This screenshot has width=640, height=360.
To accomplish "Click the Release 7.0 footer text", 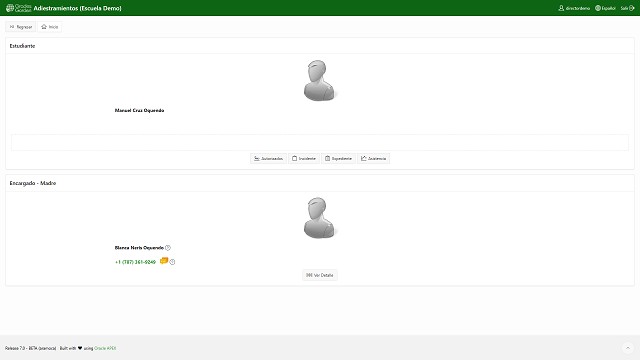I will pyautogui.click(x=31, y=348).
